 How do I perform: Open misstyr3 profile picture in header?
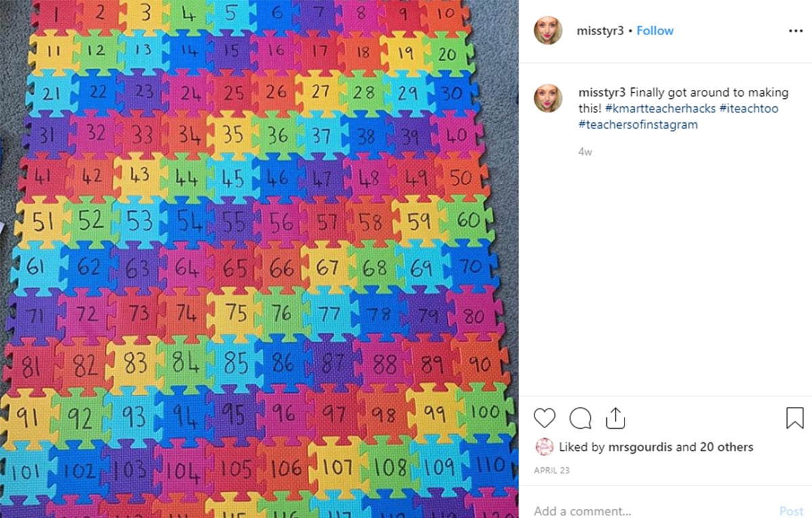[x=548, y=30]
